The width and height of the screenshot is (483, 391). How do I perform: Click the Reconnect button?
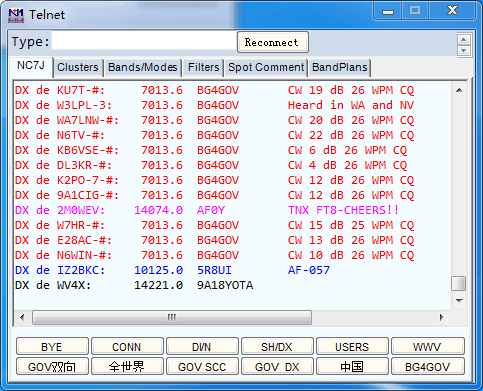pyautogui.click(x=273, y=42)
